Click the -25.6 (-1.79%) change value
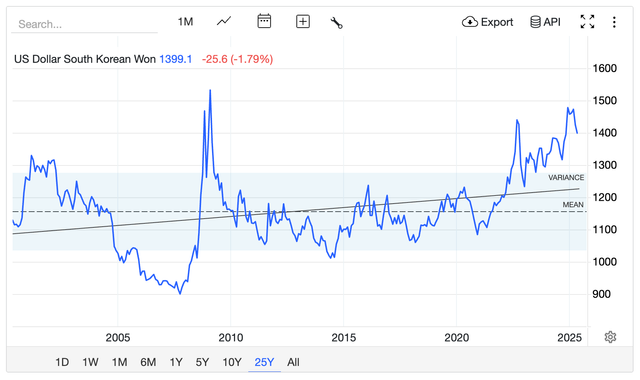 pos(237,59)
